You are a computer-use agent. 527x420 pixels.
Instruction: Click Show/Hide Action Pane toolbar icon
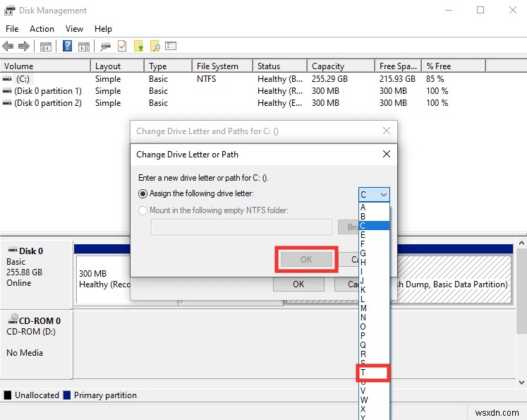pyautogui.click(x=84, y=47)
